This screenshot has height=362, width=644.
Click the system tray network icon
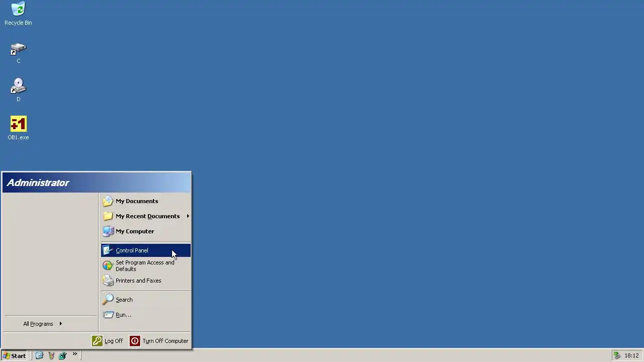pos(617,355)
